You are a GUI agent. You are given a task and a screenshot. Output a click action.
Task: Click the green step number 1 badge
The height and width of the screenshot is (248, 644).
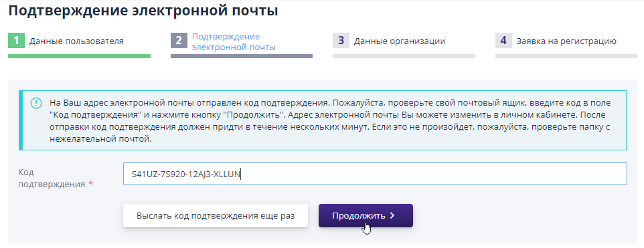click(17, 41)
